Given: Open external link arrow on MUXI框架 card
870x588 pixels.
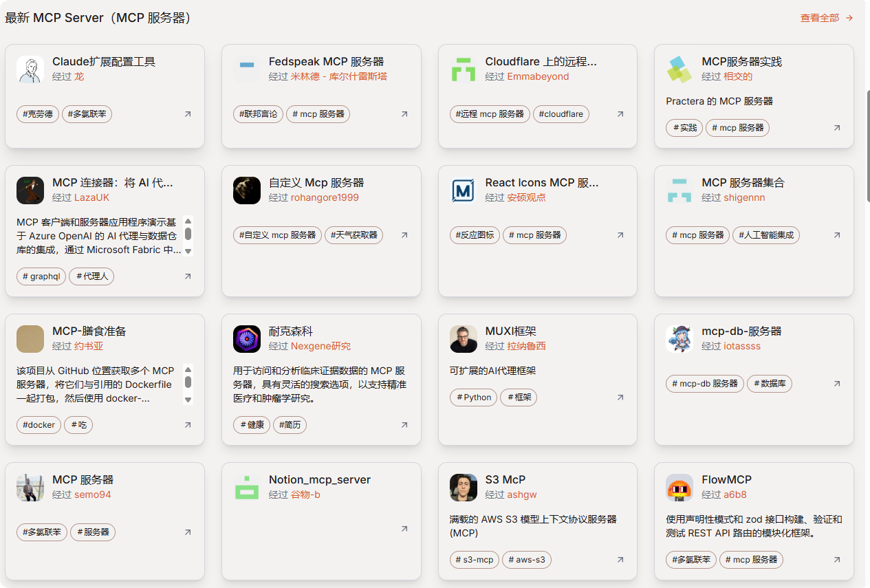Looking at the screenshot, I should 620,398.
